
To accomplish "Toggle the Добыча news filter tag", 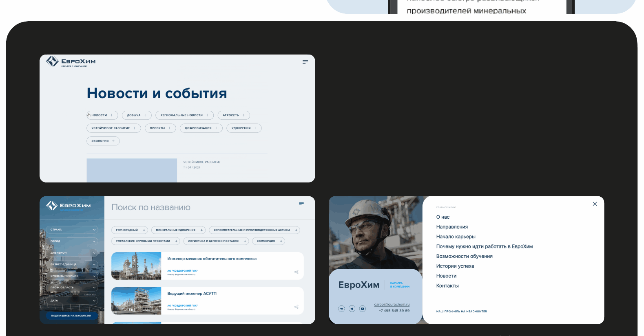I will (137, 115).
